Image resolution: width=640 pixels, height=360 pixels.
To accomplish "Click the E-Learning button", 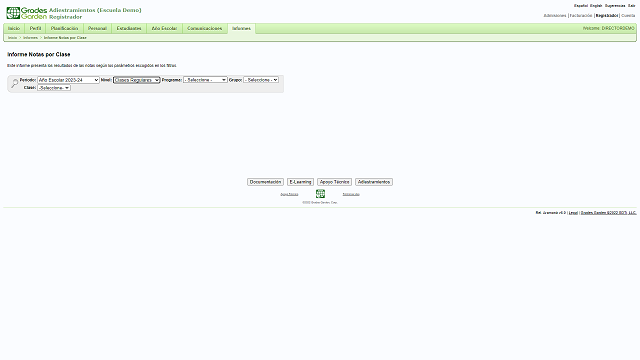I will [300, 182].
